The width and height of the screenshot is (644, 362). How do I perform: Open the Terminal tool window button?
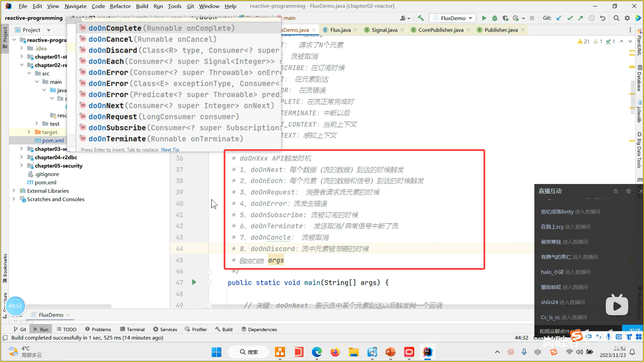tap(132, 329)
